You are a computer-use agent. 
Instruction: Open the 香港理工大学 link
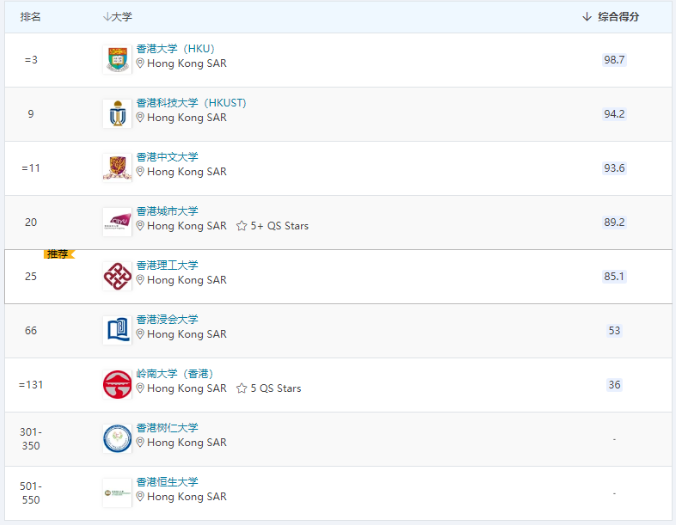(x=167, y=265)
